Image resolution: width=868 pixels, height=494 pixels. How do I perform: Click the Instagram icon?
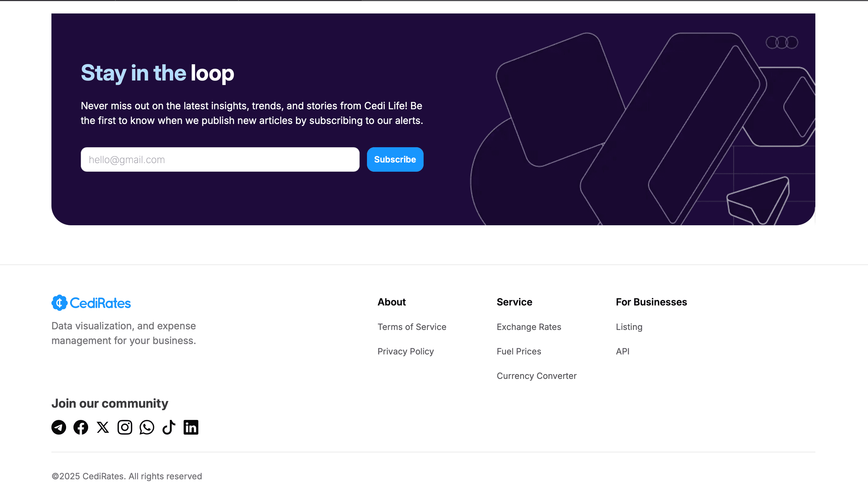tap(125, 427)
